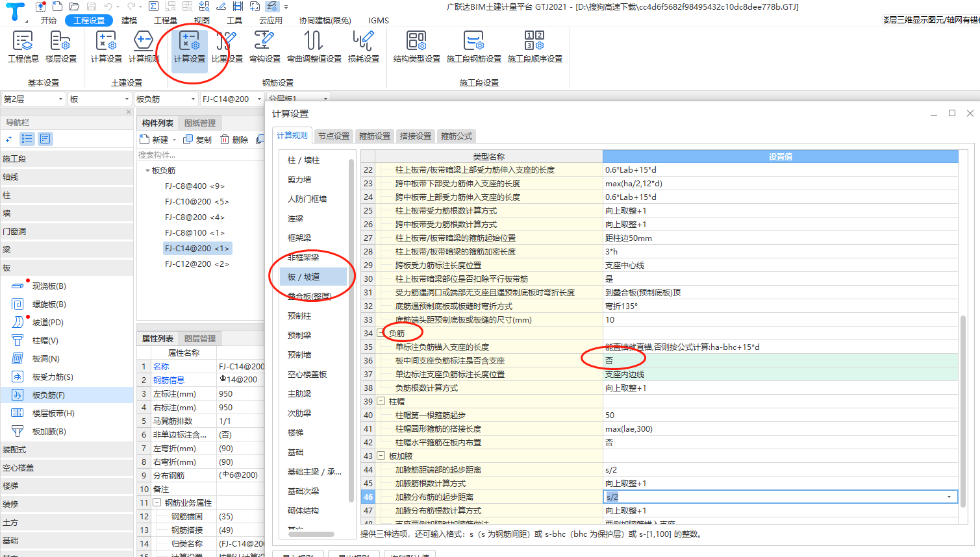980x557 pixels.
Task: Switch to 图纸管理 tab in component list
Action: (200, 123)
